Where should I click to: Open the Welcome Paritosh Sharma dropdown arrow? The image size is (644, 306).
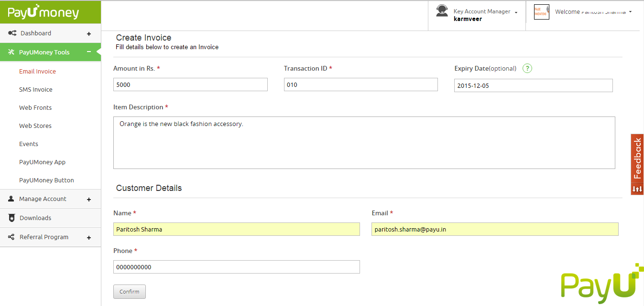tap(630, 12)
